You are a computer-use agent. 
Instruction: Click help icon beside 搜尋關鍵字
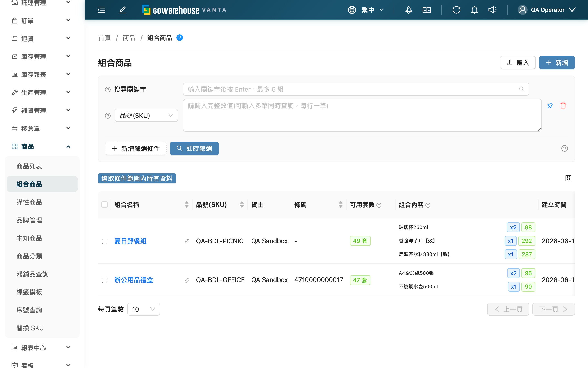pyautogui.click(x=108, y=90)
